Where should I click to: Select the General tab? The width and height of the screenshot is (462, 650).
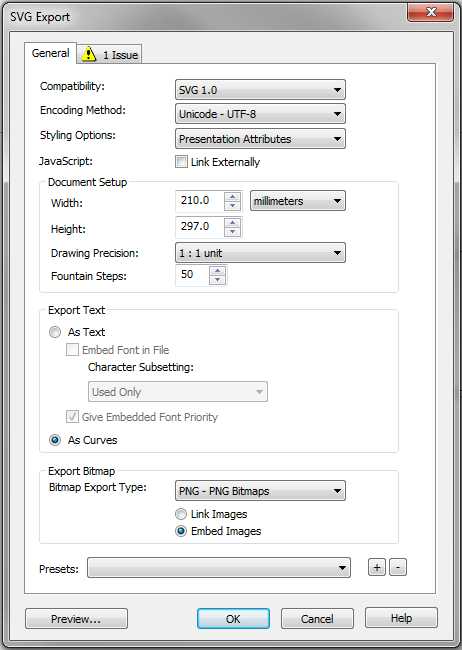click(x=51, y=53)
